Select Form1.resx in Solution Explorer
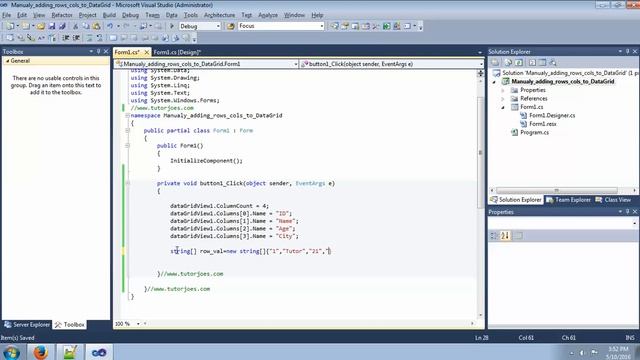The height and width of the screenshot is (360, 640). tap(542, 124)
